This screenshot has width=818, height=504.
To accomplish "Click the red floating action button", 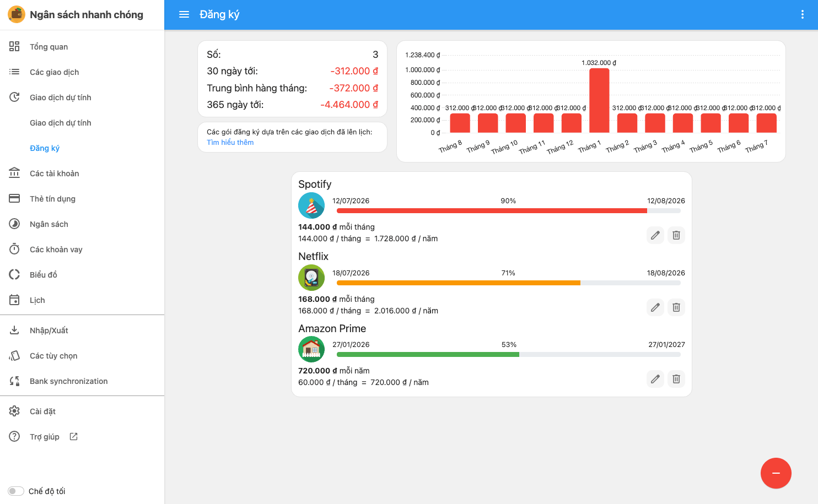I will (776, 473).
